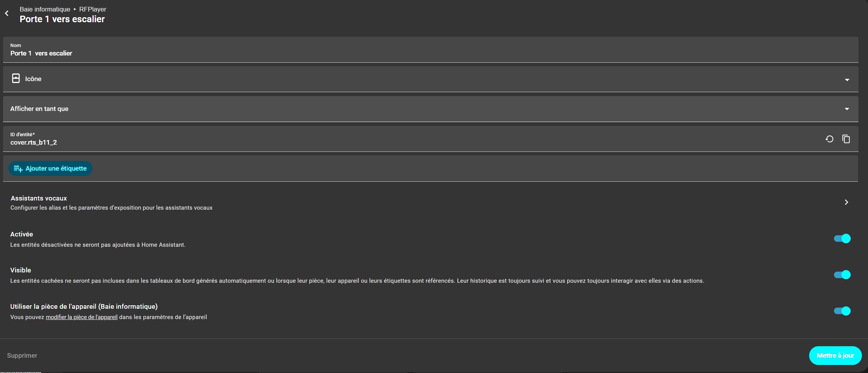Follow the modifier la pièce de l'appareil link
Screen dimensions: 868x373
pyautogui.click(x=81, y=317)
